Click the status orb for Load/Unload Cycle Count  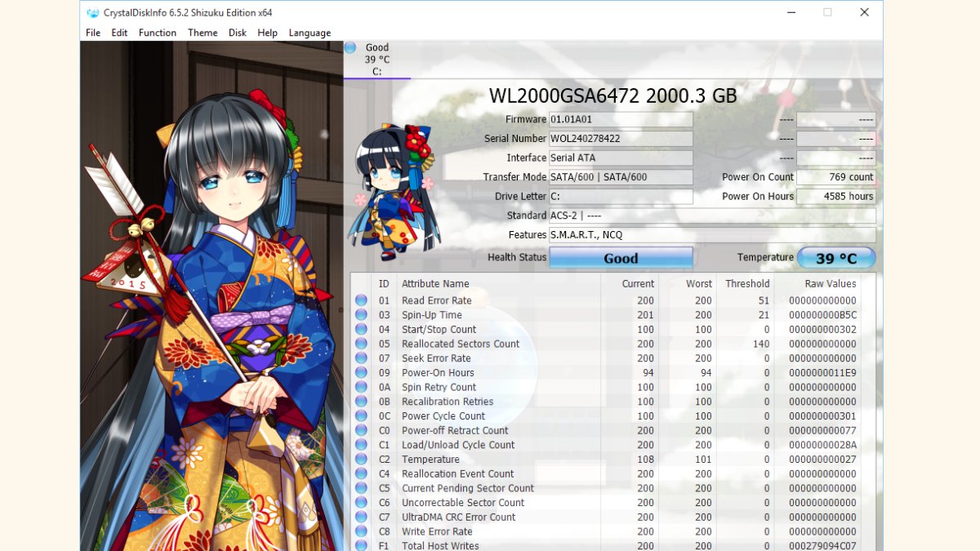click(361, 445)
